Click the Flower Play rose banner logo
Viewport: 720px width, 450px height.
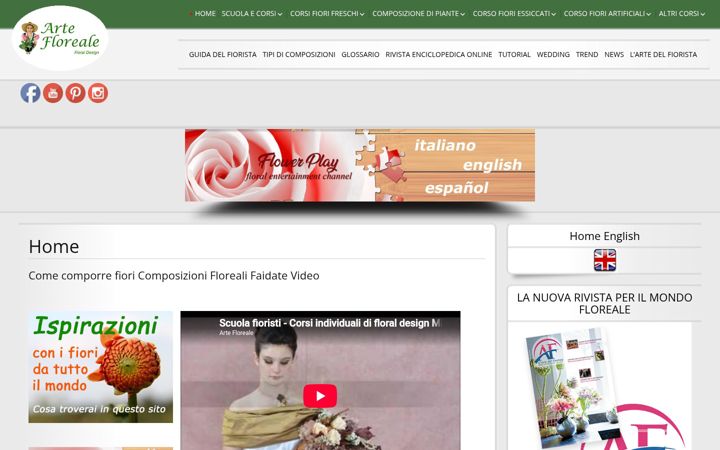coord(298,168)
